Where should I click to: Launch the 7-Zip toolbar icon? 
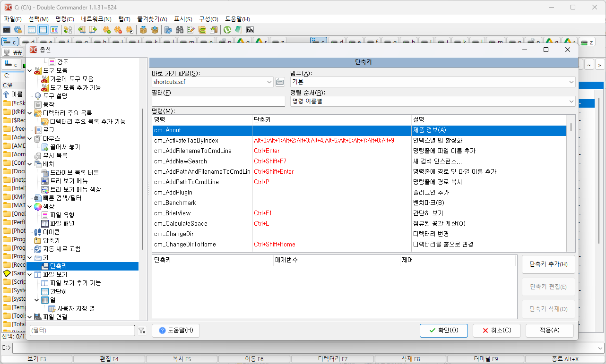(250, 30)
